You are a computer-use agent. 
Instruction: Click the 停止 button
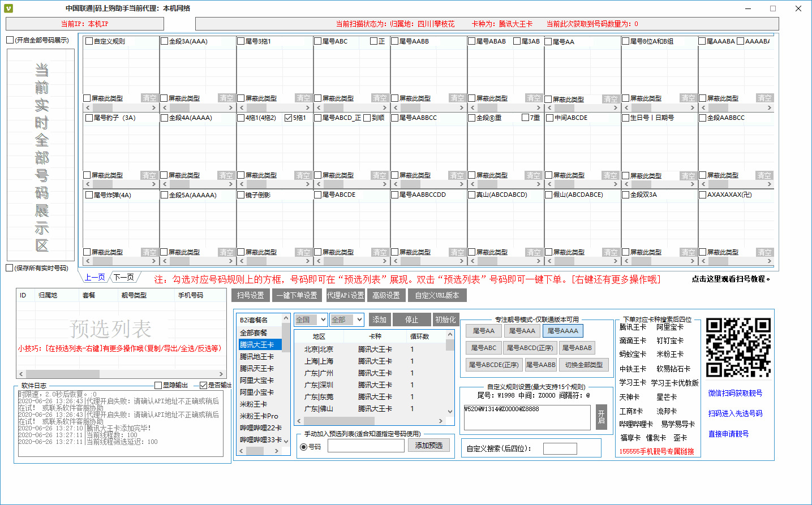(x=411, y=320)
